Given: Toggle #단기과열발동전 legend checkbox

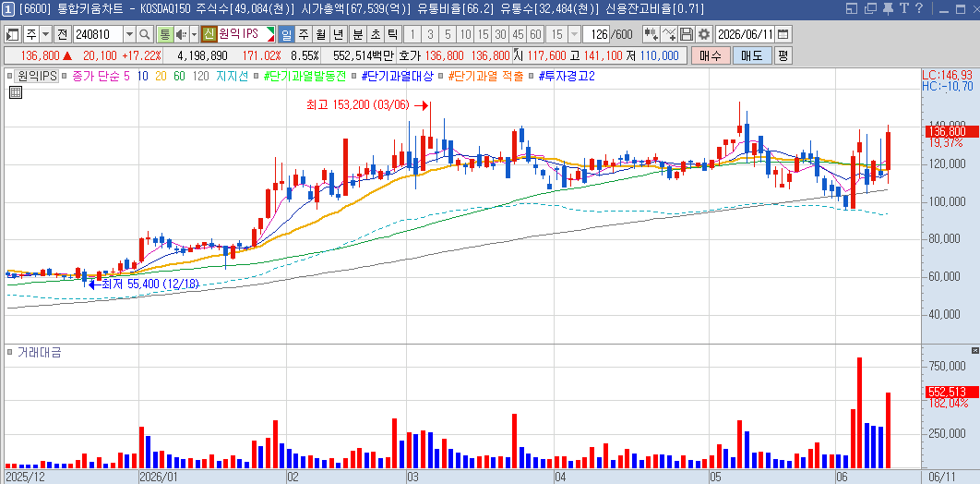Looking at the screenshot, I should pyautogui.click(x=257, y=77).
